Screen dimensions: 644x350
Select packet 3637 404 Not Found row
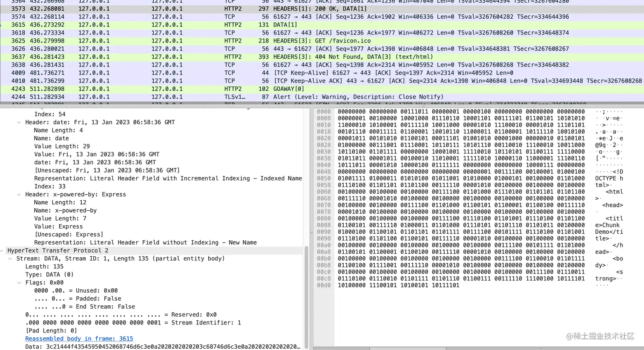(x=322, y=57)
